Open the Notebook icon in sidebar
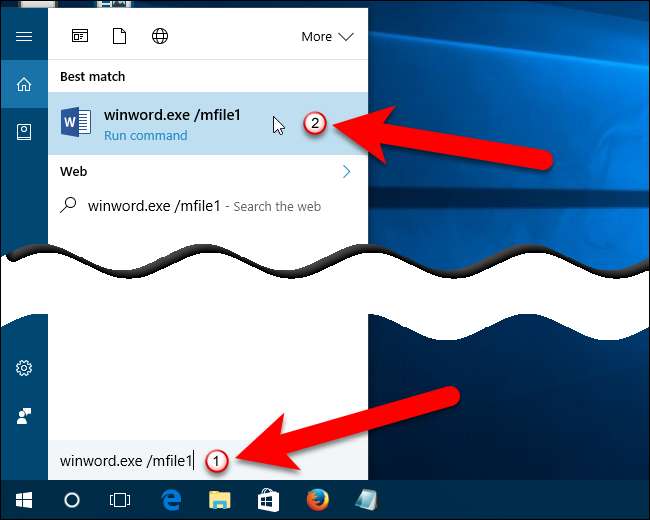 click(x=24, y=132)
